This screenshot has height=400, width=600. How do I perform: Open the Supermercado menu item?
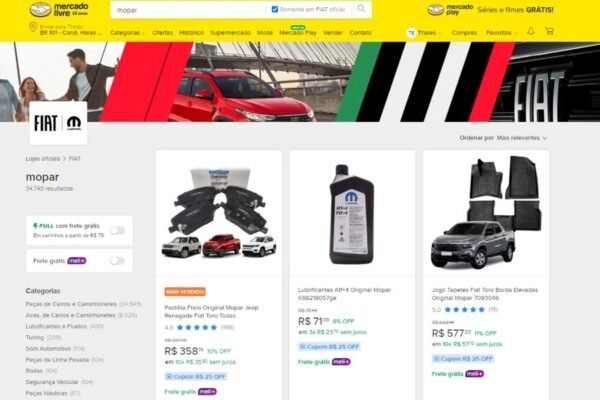point(230,33)
